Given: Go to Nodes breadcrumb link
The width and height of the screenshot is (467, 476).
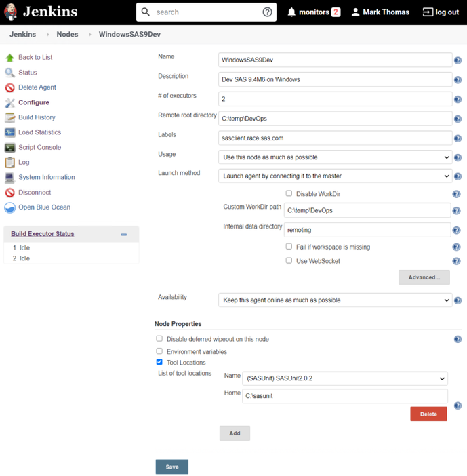Looking at the screenshot, I should click(67, 35).
